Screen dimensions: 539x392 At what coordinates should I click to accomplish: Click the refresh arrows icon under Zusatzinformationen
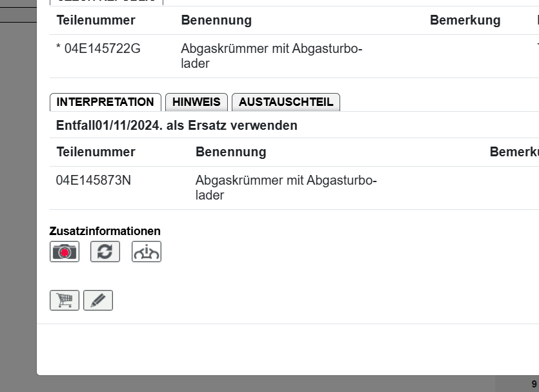pos(105,252)
